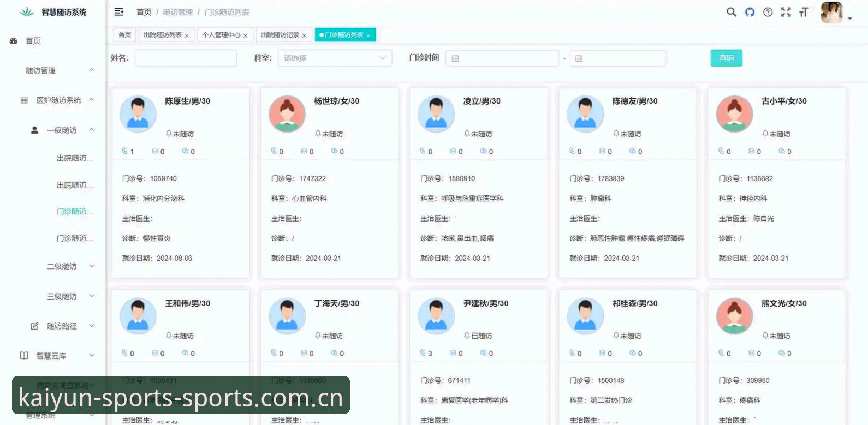Collapse the 医护随访系统 sidebar menu
The image size is (868, 425).
click(x=92, y=100)
